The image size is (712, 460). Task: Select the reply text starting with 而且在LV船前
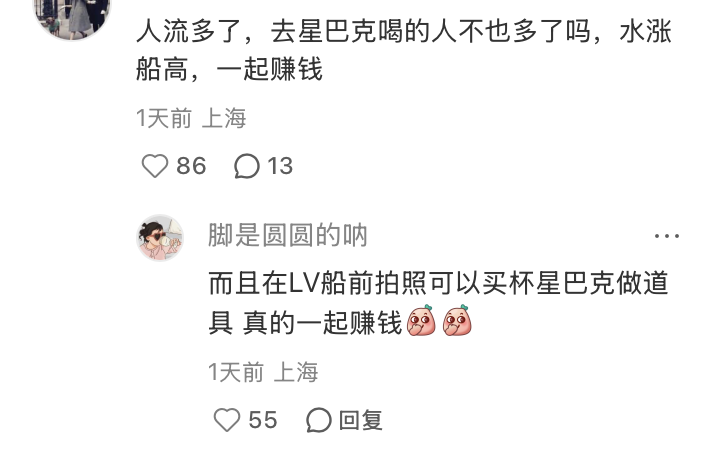click(x=438, y=302)
